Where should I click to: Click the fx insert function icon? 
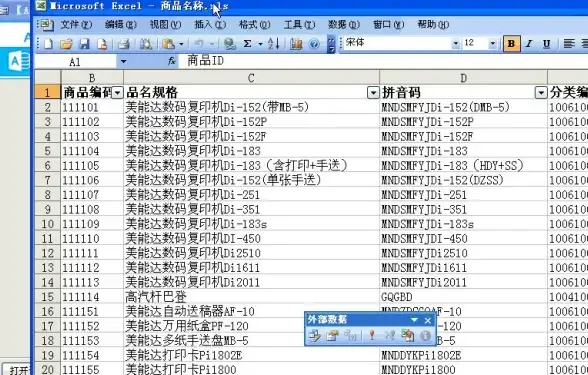172,61
